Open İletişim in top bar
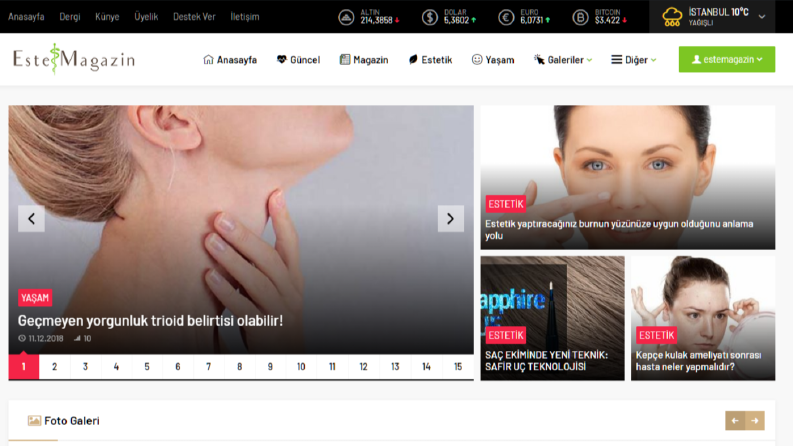Viewport: 793px width, 446px height. point(245,17)
